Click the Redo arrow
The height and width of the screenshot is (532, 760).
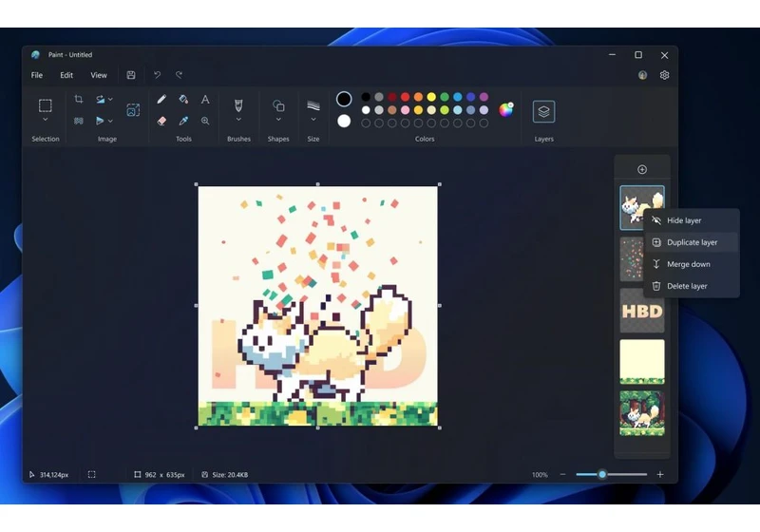[179, 75]
